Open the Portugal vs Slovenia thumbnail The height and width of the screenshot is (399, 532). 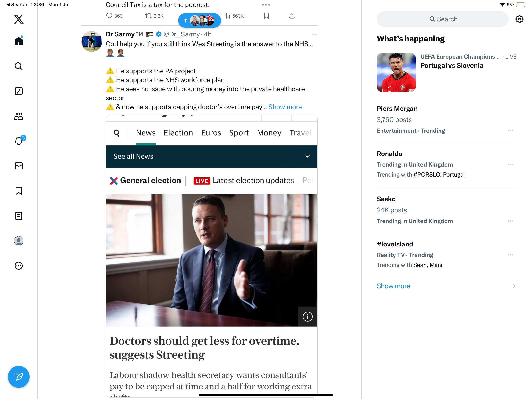click(396, 72)
